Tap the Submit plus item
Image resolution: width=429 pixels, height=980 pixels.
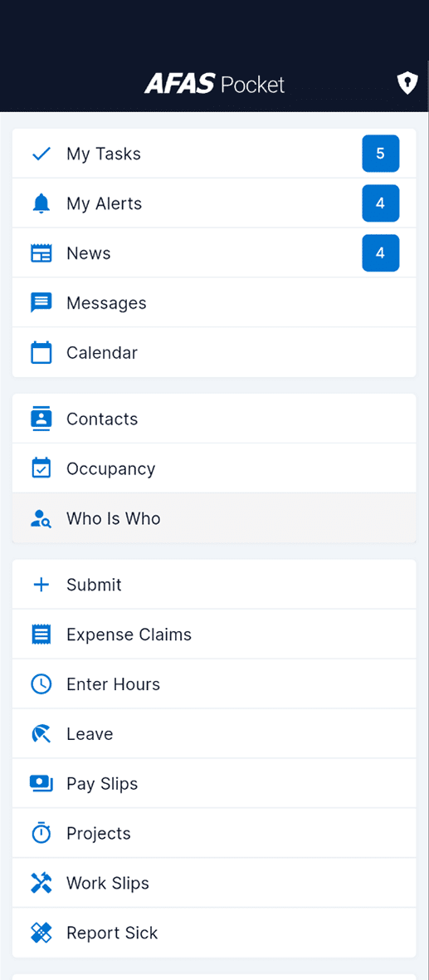(214, 585)
